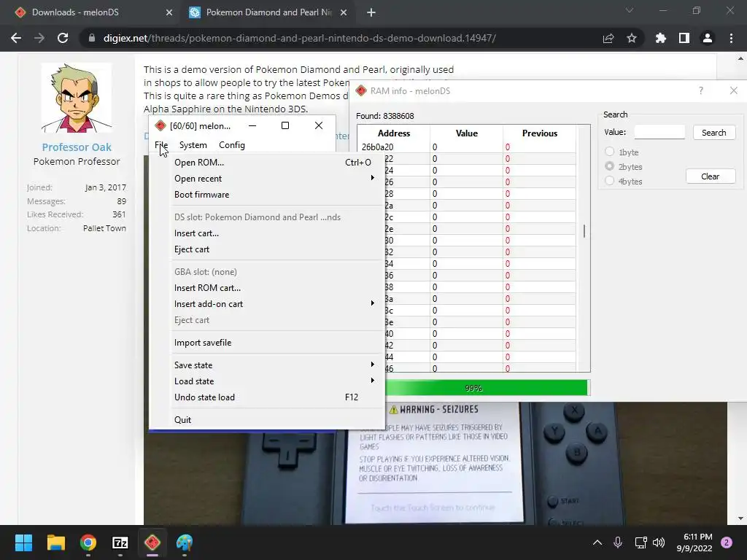Click the share page icon in address bar

coord(608,38)
